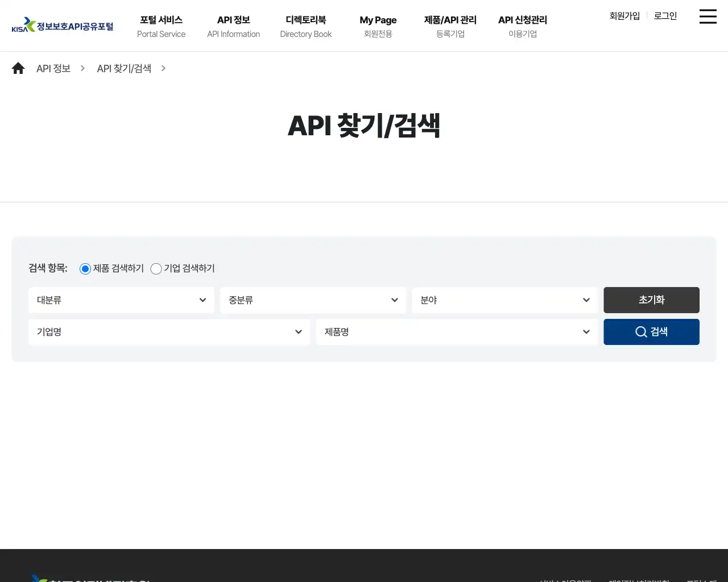Click API 찾기/검색 breadcrumb
Image resolution: width=728 pixels, height=582 pixels.
[x=124, y=69]
